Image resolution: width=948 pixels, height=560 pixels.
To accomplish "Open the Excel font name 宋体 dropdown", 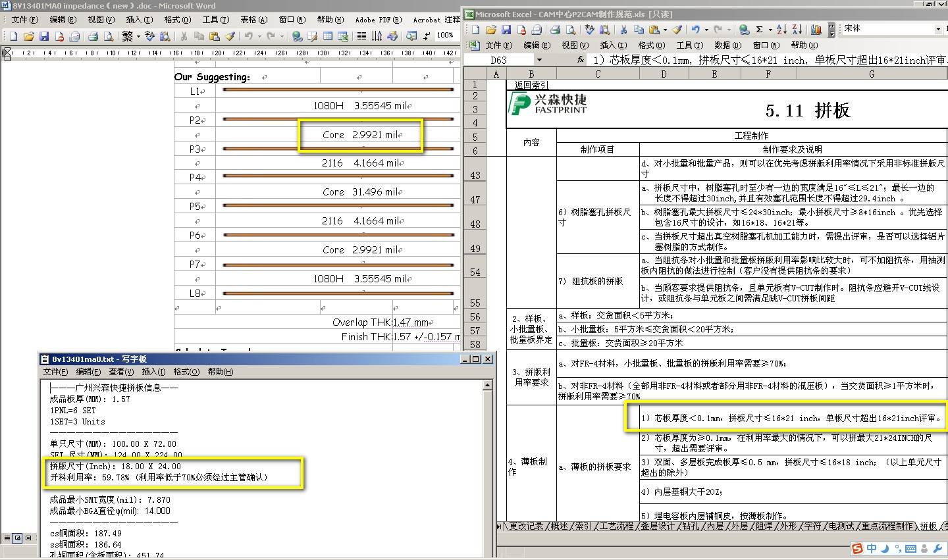I will (x=938, y=29).
